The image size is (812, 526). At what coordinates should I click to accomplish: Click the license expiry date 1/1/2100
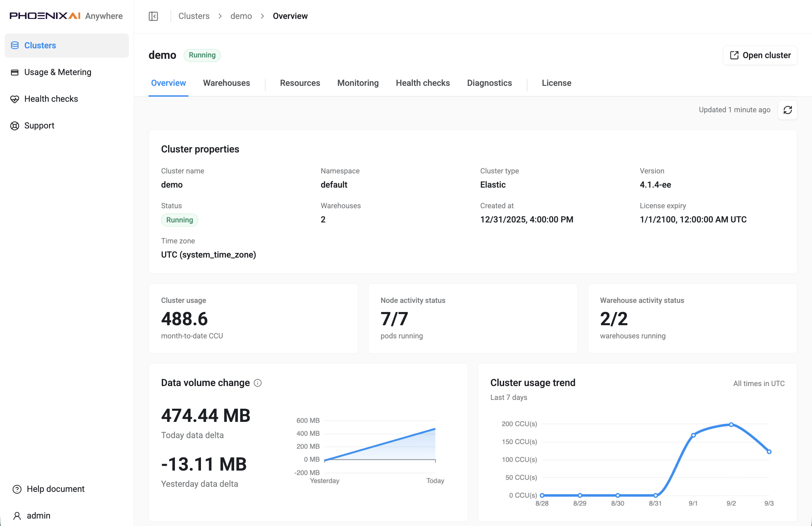693,219
